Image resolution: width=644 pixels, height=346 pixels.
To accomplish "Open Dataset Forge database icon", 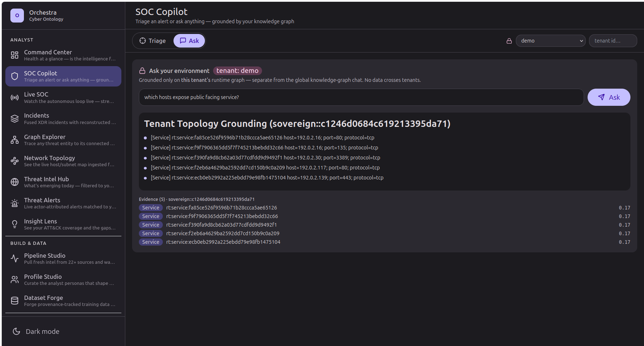I will point(15,301).
